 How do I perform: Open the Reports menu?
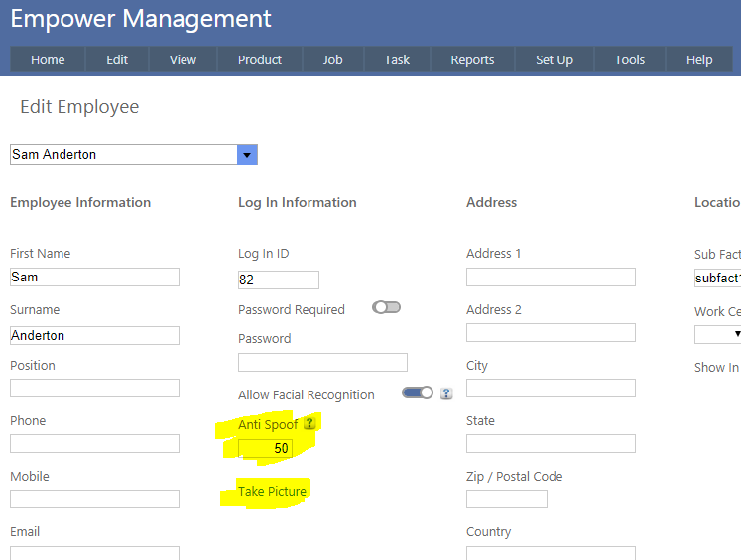point(472,60)
